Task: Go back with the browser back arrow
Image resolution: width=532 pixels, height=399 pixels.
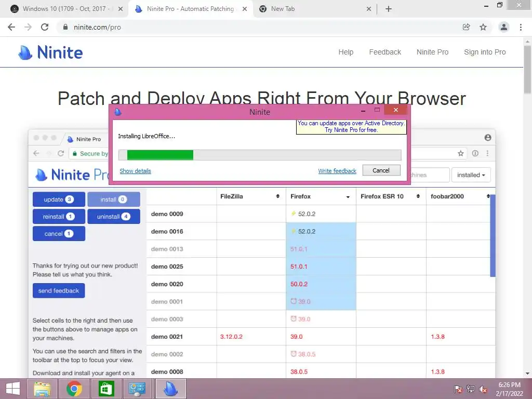Action: click(x=11, y=27)
